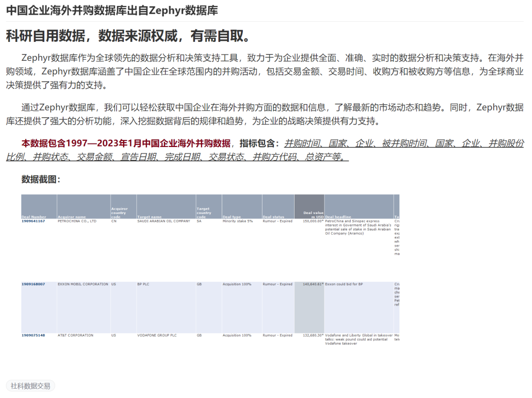Click the 社科数据交易 tag

30,386
